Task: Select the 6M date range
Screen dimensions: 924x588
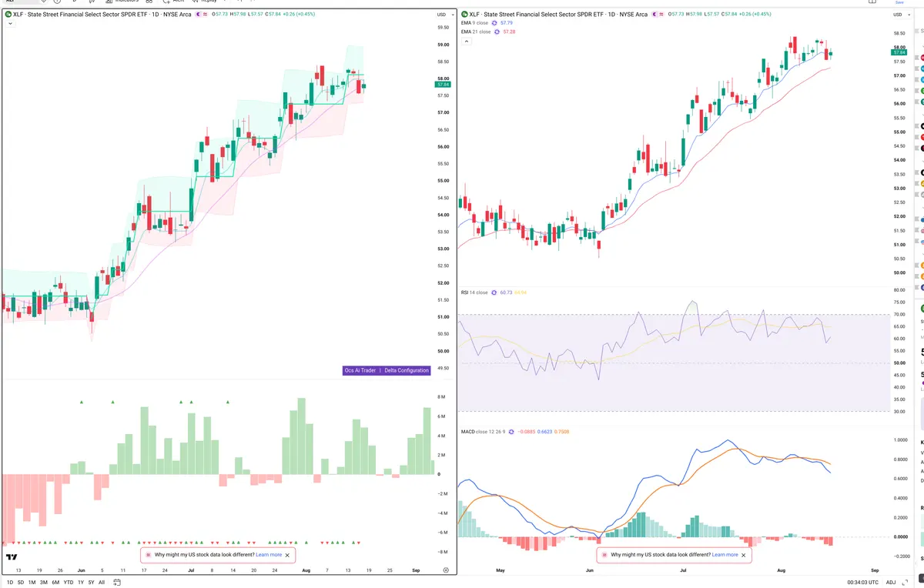Action: click(x=55, y=583)
